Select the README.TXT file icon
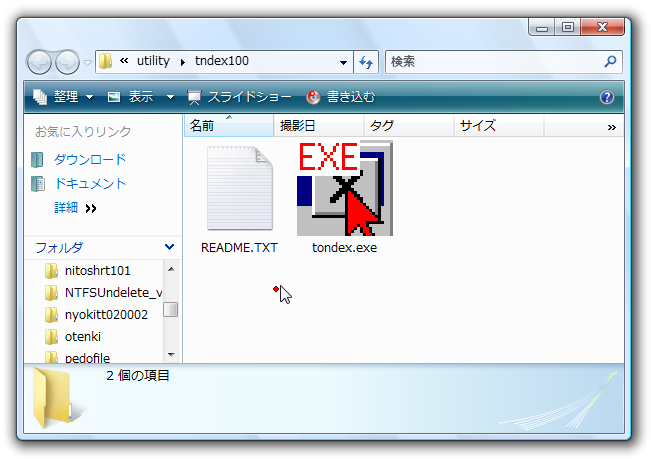Viewport: 651px width, 459px height. pos(240,188)
